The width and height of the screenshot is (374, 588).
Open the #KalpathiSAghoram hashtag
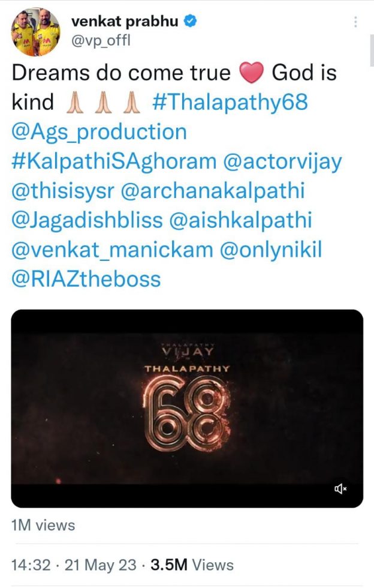click(x=114, y=161)
